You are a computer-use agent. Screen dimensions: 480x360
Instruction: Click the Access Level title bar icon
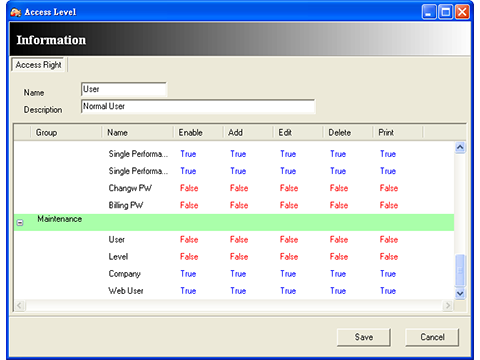click(x=16, y=12)
